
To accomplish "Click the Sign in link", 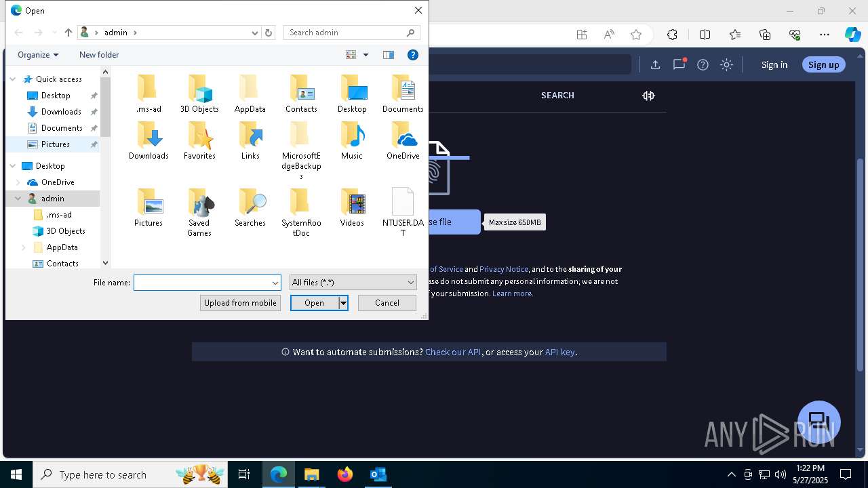I will [774, 65].
